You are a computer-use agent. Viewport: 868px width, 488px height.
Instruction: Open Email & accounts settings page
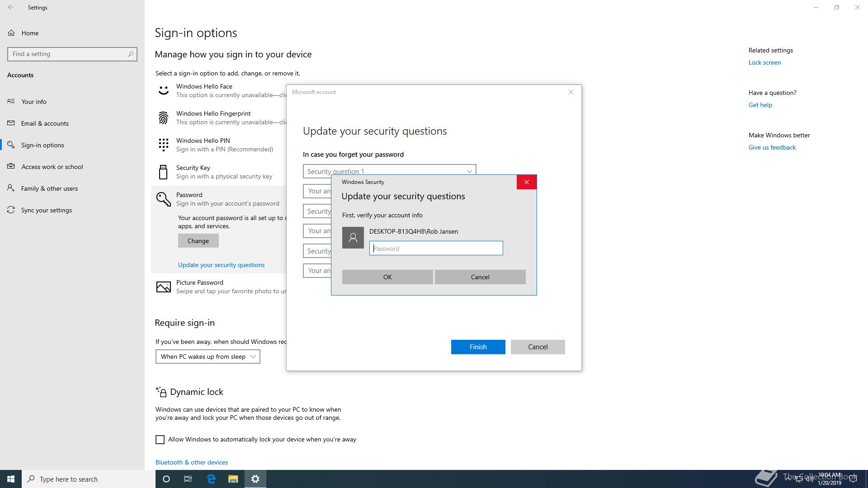point(45,123)
